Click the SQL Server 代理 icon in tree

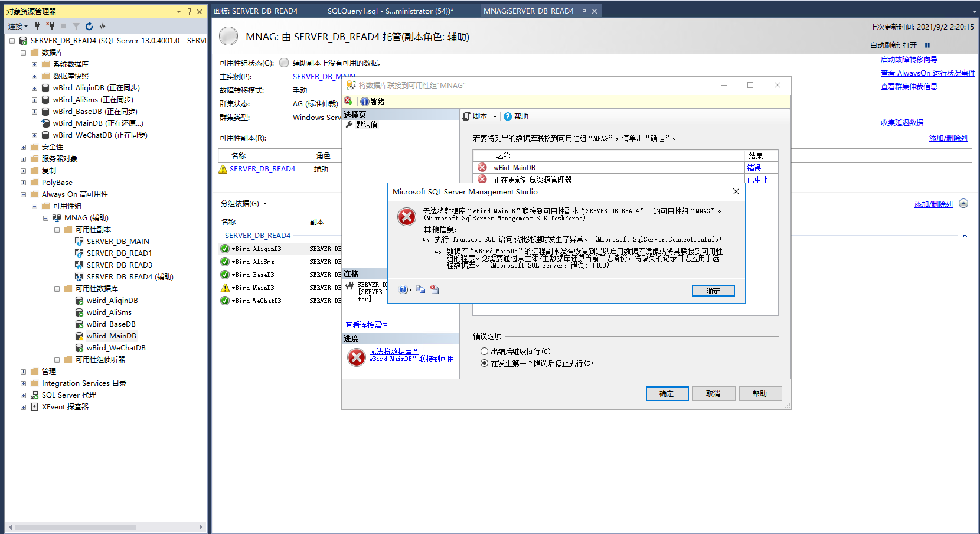point(34,395)
